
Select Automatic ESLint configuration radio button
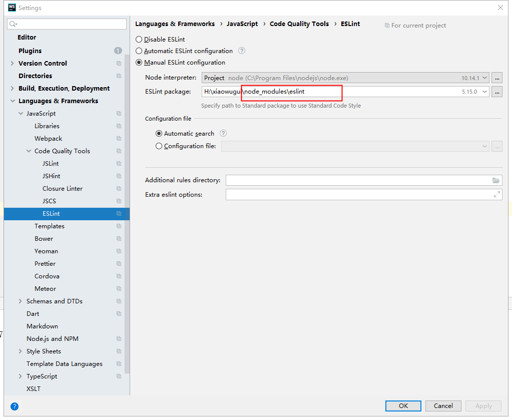click(x=139, y=51)
